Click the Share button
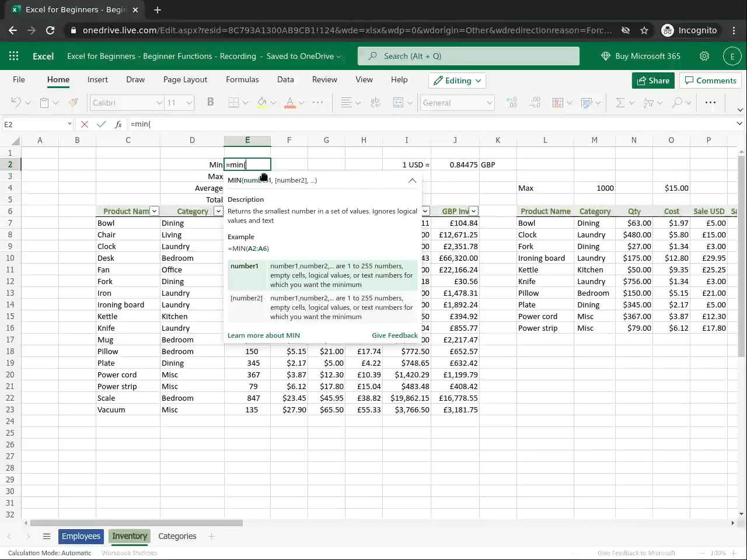This screenshot has width=747, height=560. pyautogui.click(x=653, y=80)
